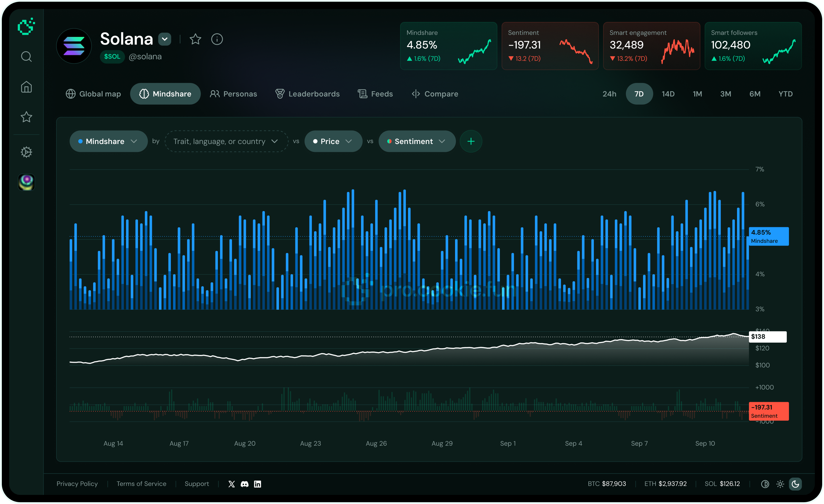The width and height of the screenshot is (824, 504).
Task: Select the 3M time range
Action: click(x=726, y=94)
